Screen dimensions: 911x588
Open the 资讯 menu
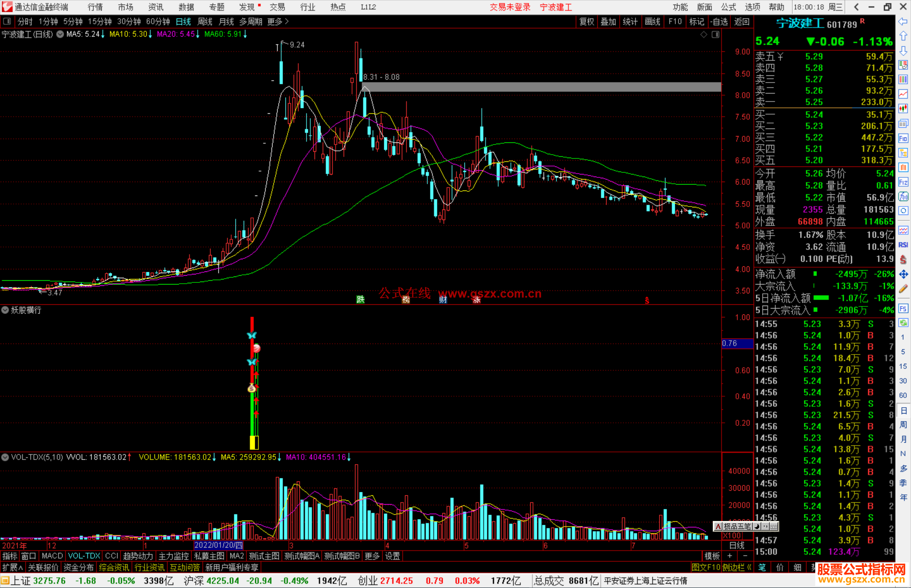tap(156, 7)
